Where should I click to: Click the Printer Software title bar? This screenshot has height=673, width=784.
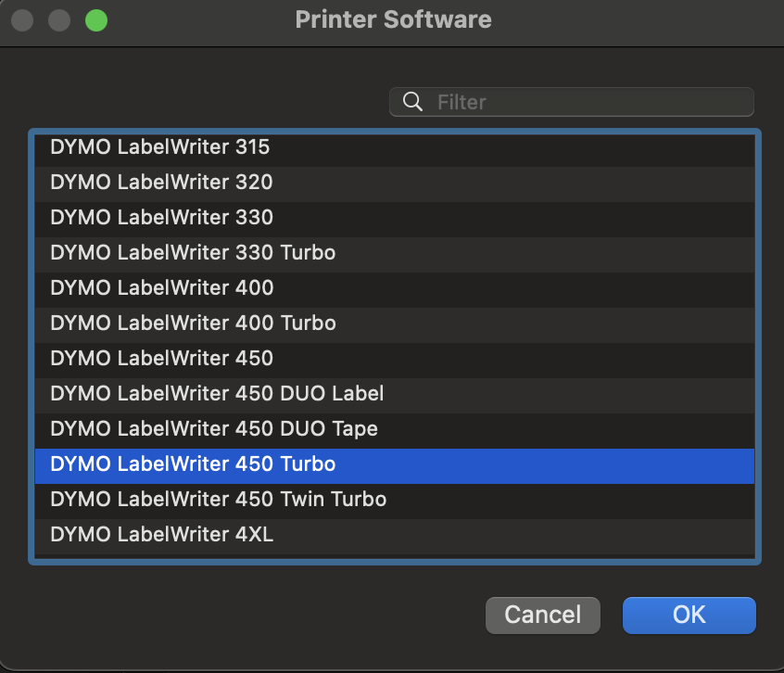pos(392,19)
